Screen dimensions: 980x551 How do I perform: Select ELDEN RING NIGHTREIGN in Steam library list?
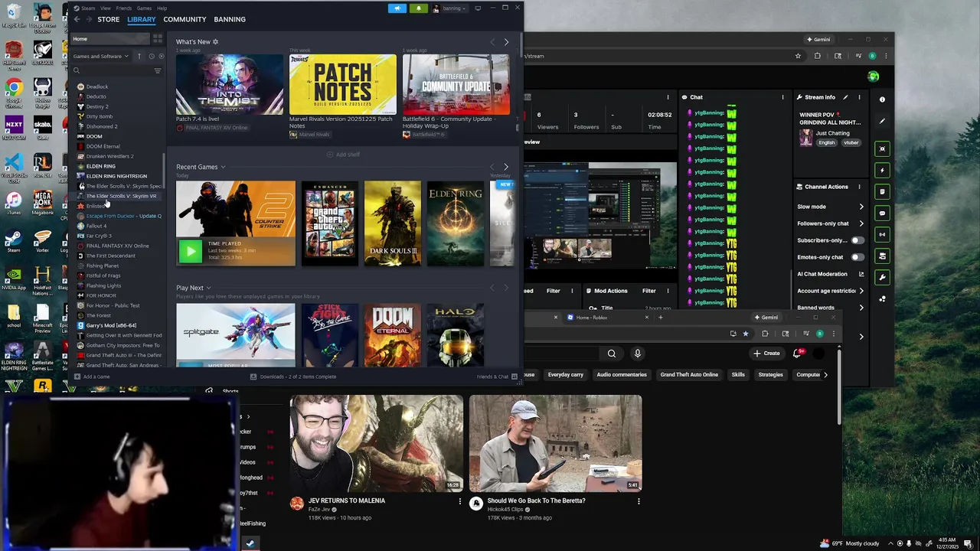pos(116,176)
